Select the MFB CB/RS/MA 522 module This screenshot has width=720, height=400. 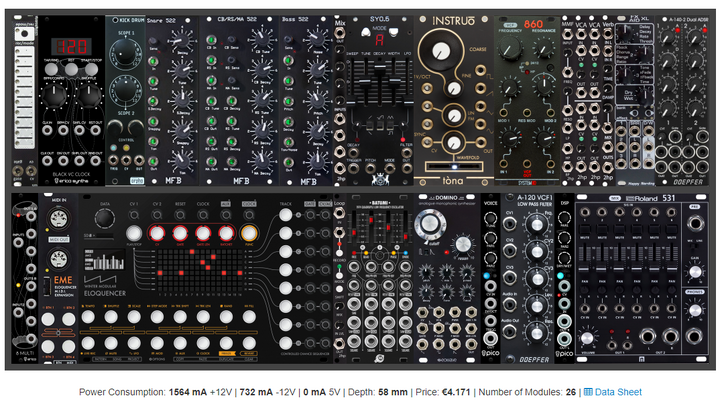tap(239, 101)
